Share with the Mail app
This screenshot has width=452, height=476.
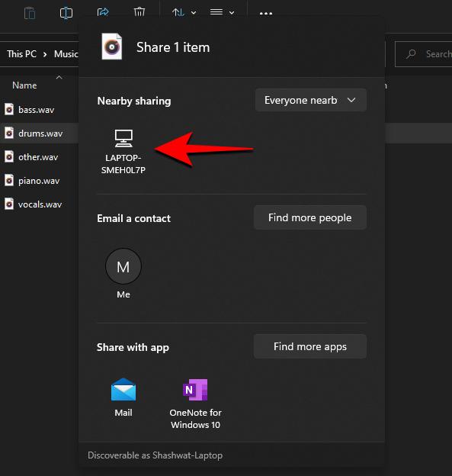tap(123, 397)
